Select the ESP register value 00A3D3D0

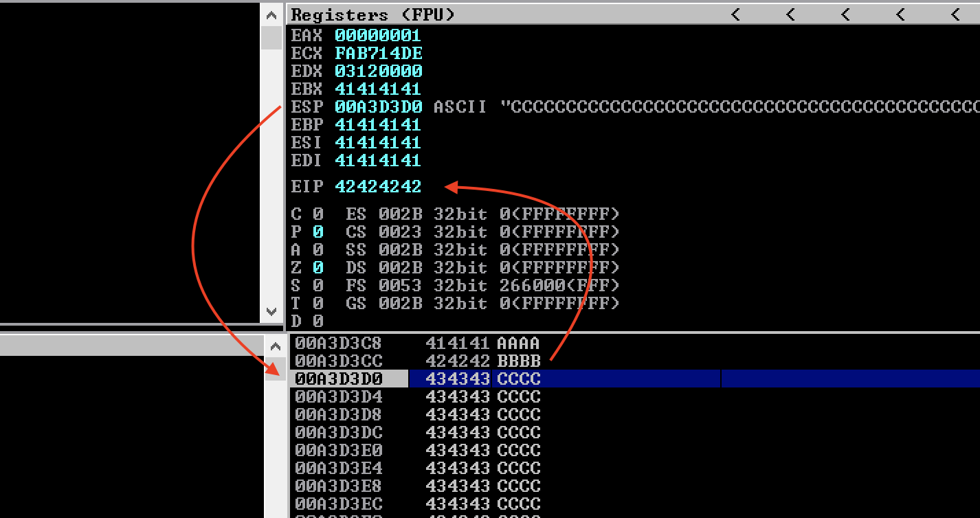(378, 107)
